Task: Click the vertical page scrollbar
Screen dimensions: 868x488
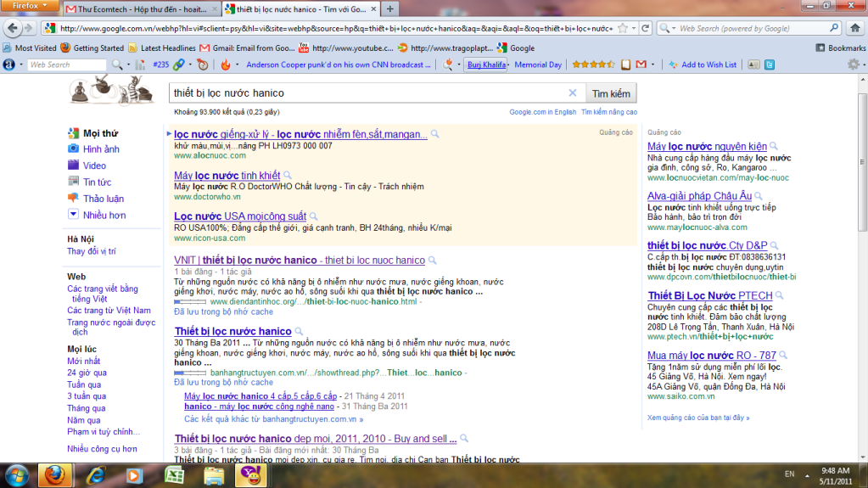Action: point(862,163)
